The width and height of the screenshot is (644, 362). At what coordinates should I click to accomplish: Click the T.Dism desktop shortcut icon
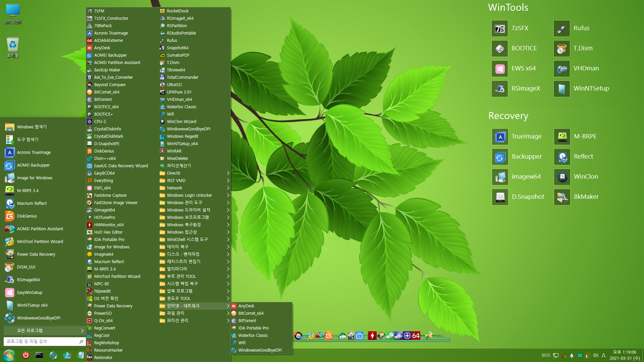click(562, 49)
